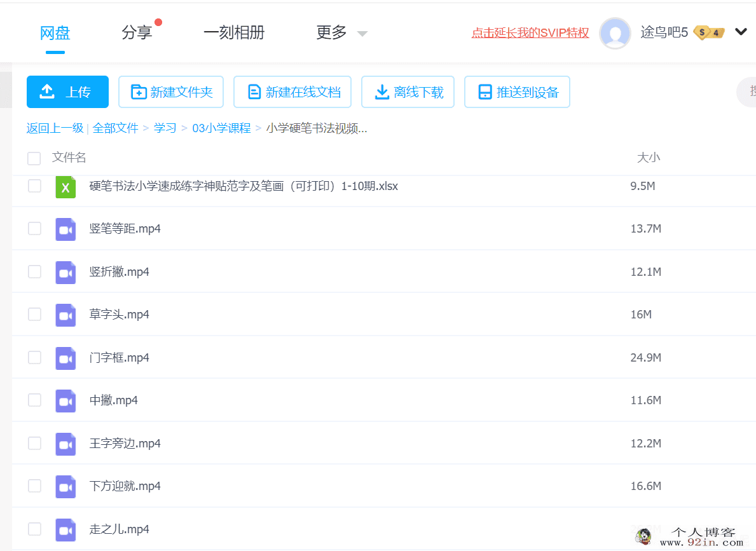This screenshot has height=551, width=756.
Task: Open the account dropdown chevron
Action: click(x=741, y=32)
